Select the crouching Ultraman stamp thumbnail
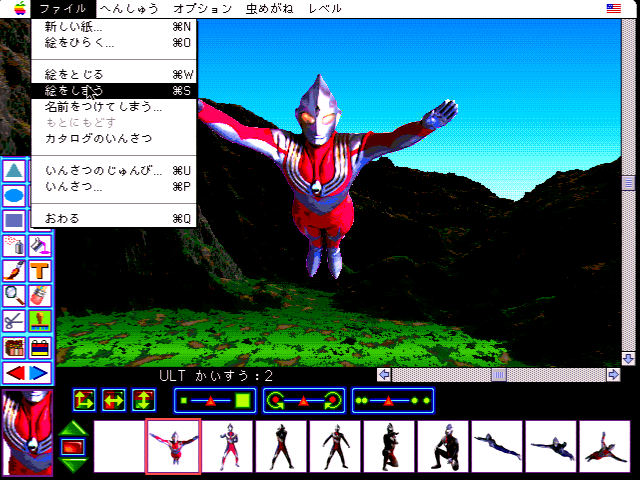640x480 pixels. pyautogui.click(x=443, y=447)
